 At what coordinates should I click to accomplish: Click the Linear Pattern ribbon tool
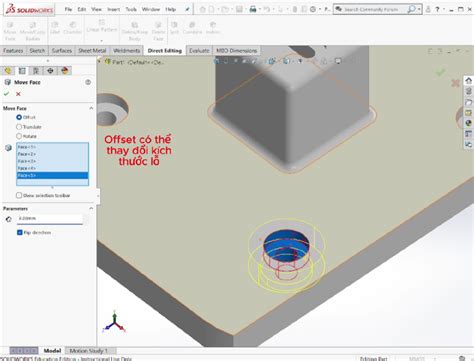102,26
